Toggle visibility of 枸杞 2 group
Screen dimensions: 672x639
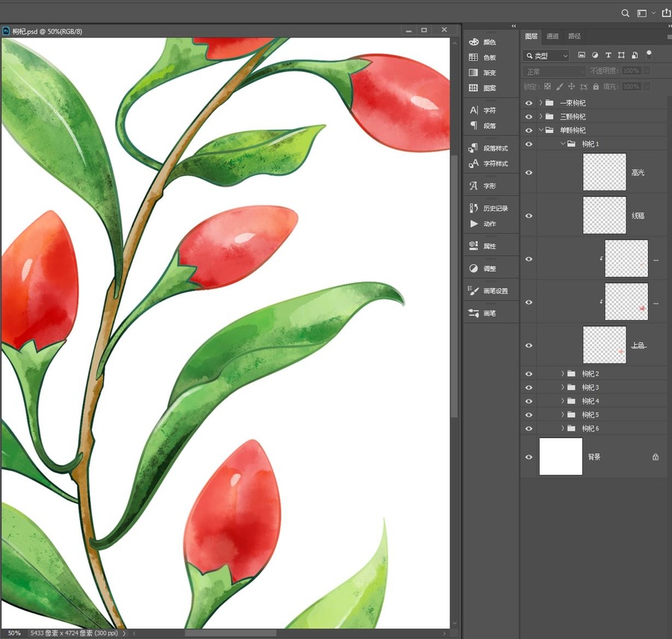pos(529,374)
